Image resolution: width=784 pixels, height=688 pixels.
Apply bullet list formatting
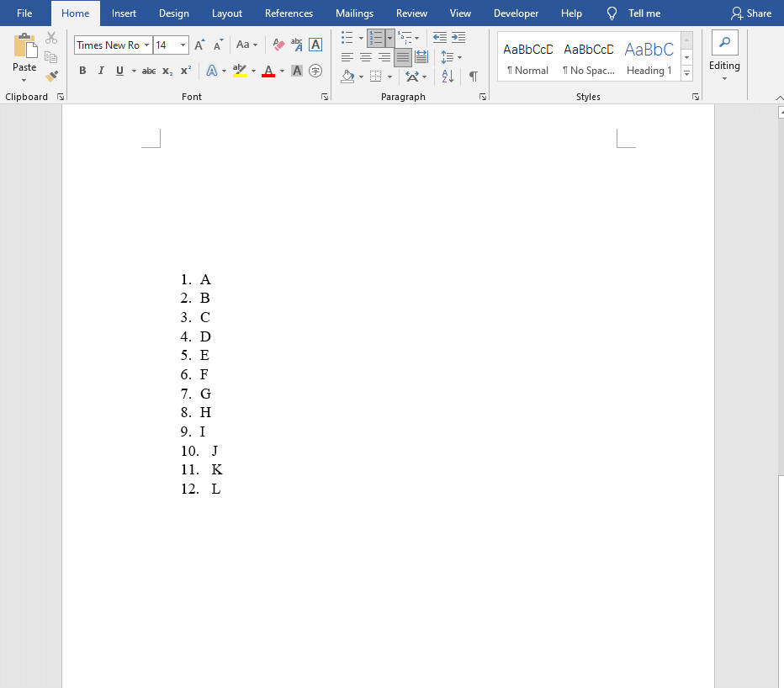tap(347, 38)
